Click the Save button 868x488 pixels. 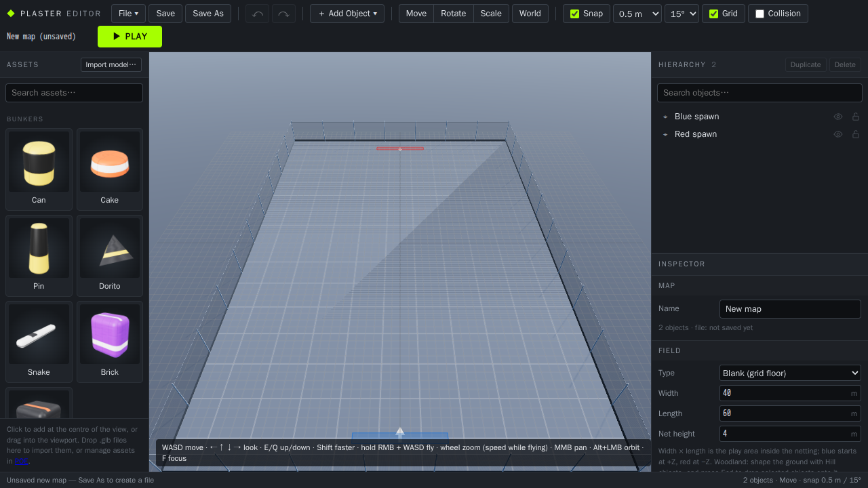click(x=165, y=14)
